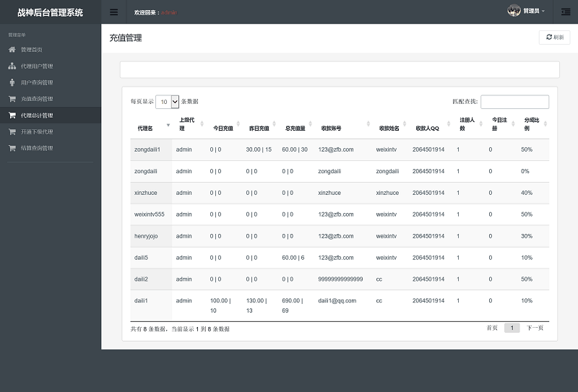This screenshot has width=578, height=392.
Task: Click the 首页 pagination link
Action: tap(492, 328)
